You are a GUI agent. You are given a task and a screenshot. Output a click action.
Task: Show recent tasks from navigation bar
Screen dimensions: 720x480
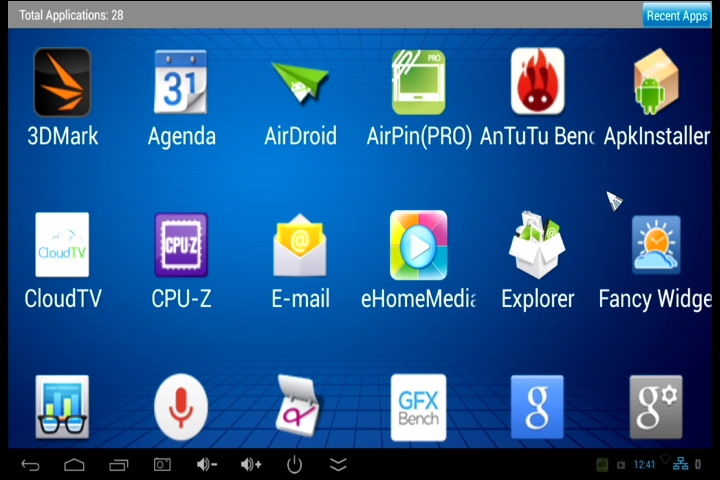119,465
